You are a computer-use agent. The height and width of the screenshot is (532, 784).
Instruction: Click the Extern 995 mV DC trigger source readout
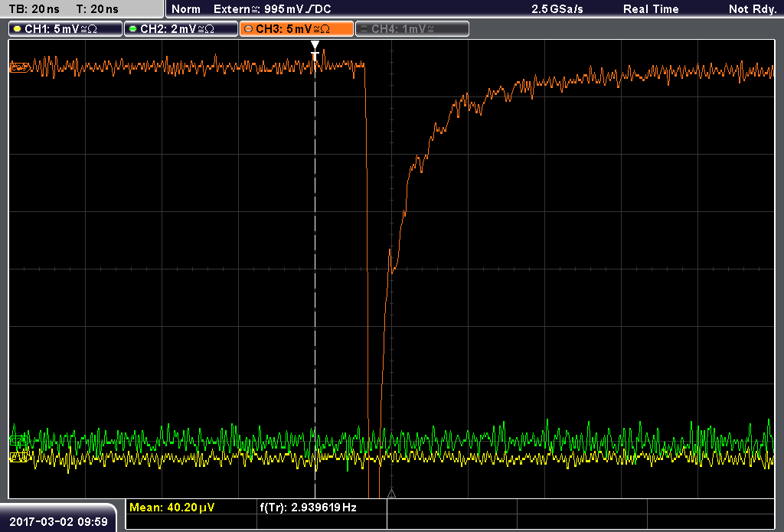pos(272,9)
